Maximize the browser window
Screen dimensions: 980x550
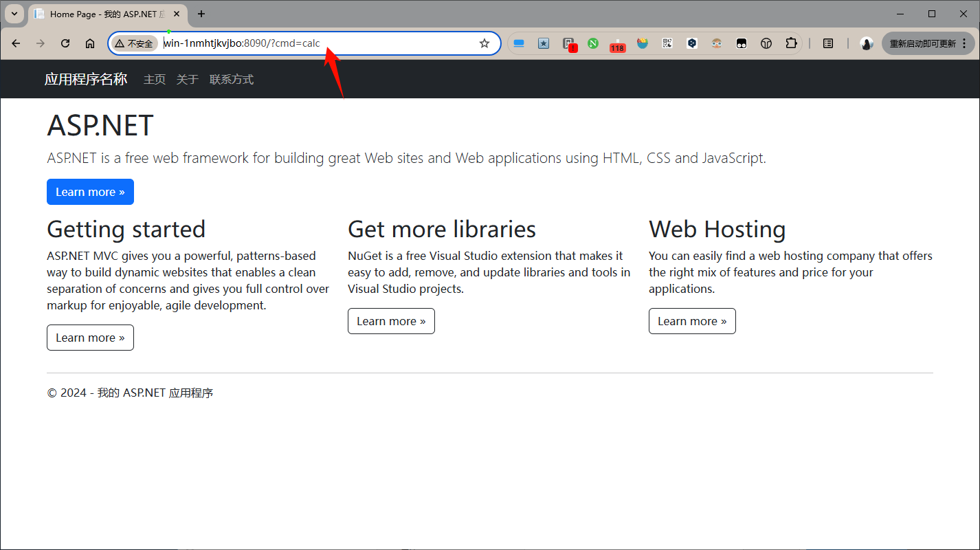[x=932, y=14]
